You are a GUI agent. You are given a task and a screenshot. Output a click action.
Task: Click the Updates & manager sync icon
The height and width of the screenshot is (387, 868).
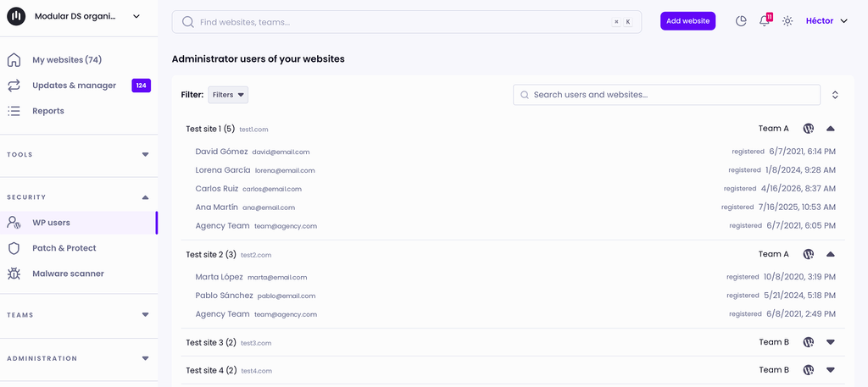14,86
